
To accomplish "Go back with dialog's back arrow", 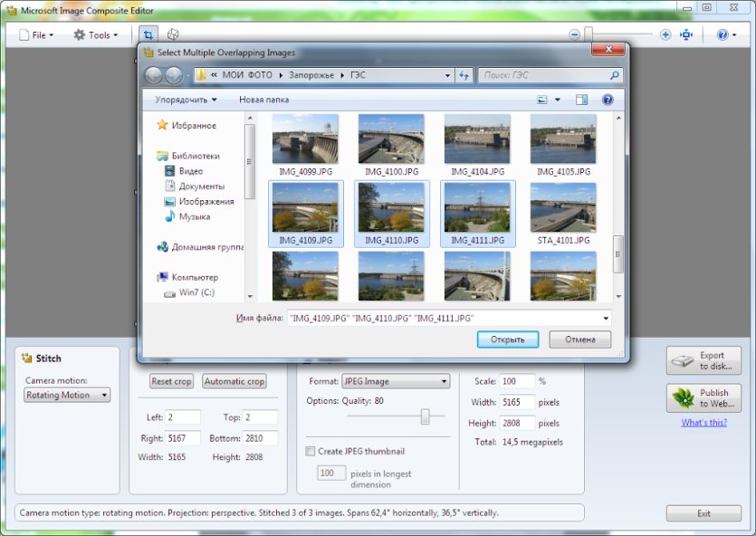I will [153, 75].
